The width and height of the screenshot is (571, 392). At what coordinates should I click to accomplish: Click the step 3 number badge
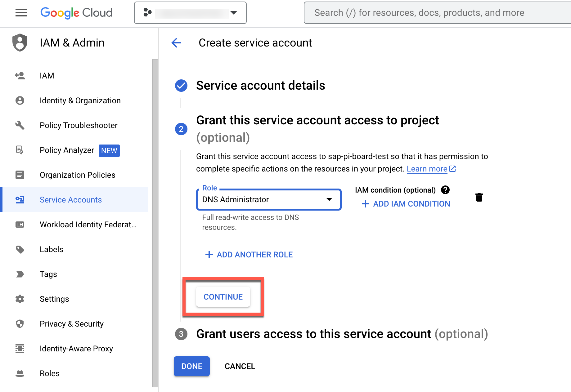coord(181,334)
